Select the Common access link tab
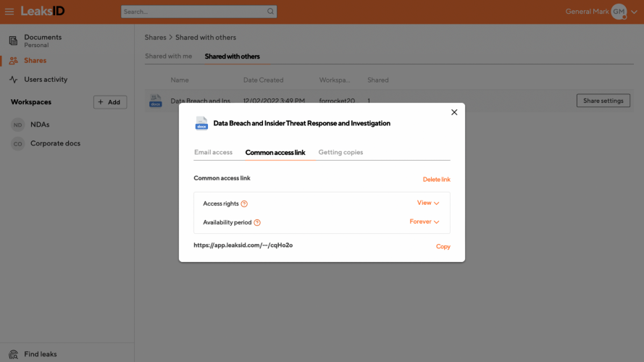Screen dimensions: 644x362 (275, 152)
